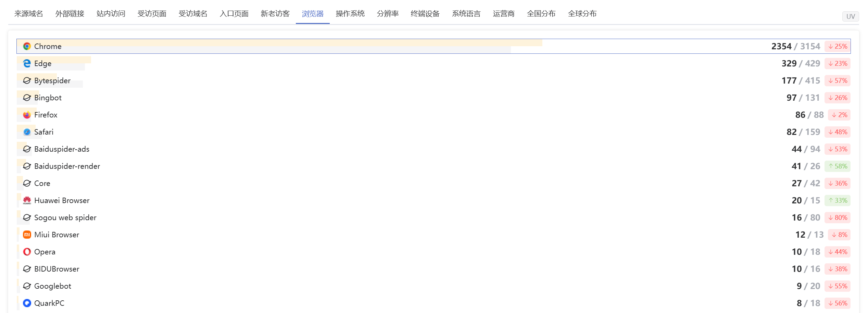Image resolution: width=868 pixels, height=313 pixels.
Task: Open the 终端设备 tab
Action: (425, 13)
